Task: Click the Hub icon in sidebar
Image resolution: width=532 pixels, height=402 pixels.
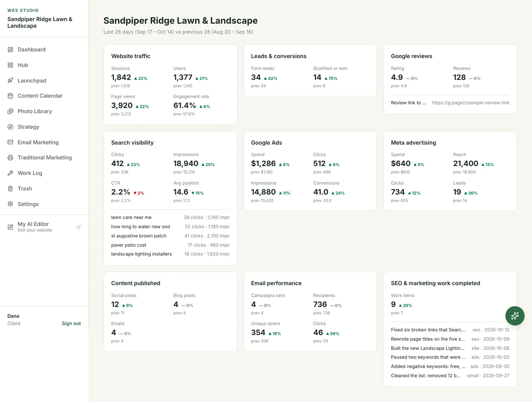Action: tap(10, 65)
